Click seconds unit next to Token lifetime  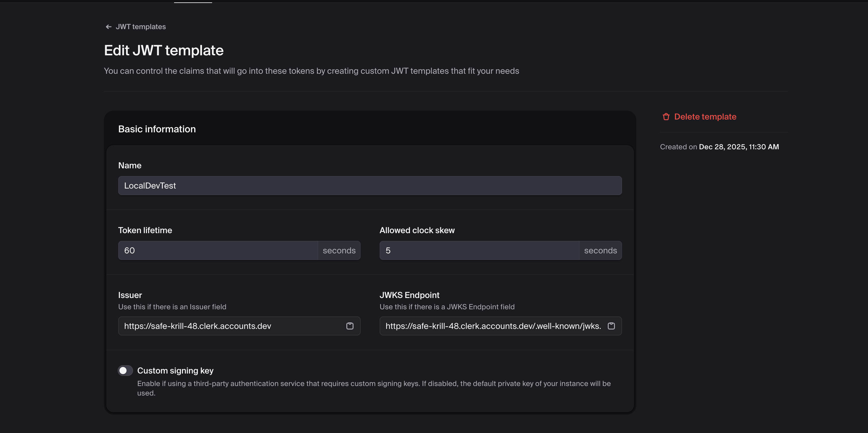pyautogui.click(x=339, y=251)
